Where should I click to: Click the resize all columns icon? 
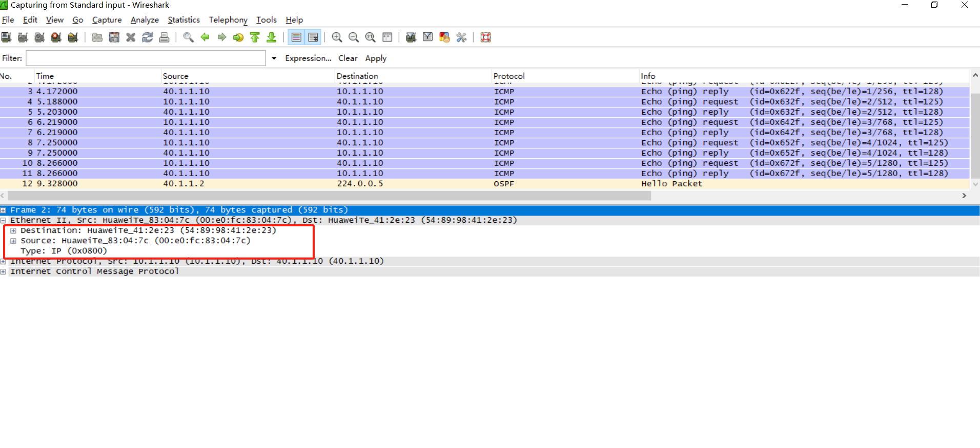point(387,37)
